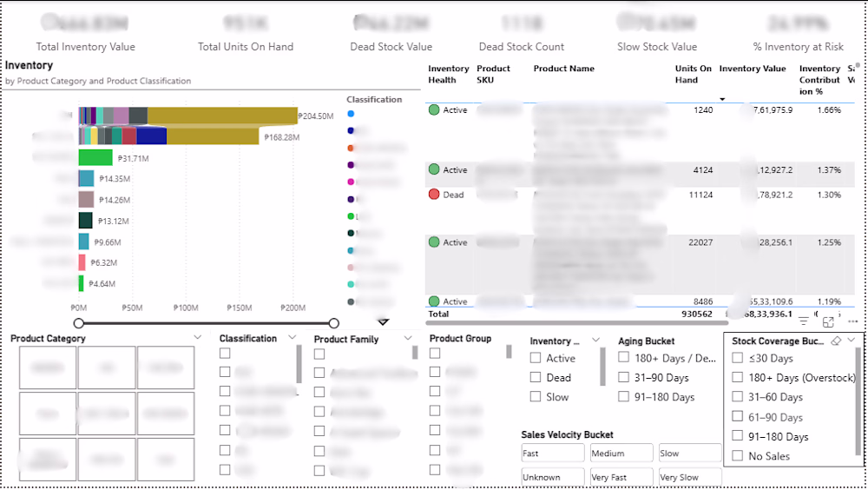Sort by Inventory Contribution % header
Image resolution: width=868 pixels, height=490 pixels.
click(x=819, y=80)
